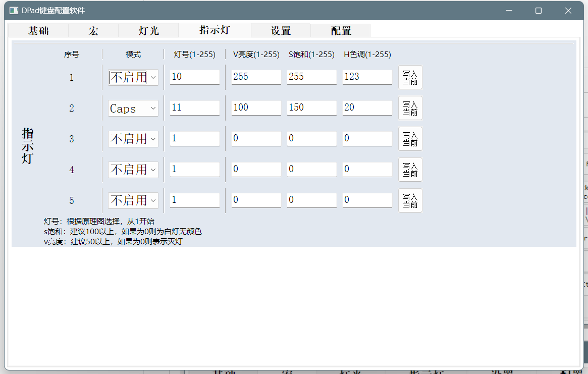Screen dimensions: 588x374
Task: Go to the 配置 tab
Action: point(341,30)
